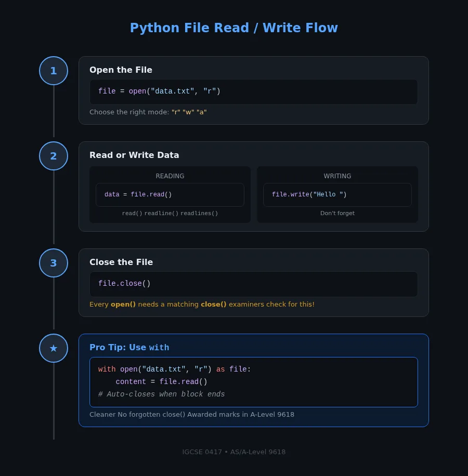Select the Close the File heading

[x=121, y=262]
